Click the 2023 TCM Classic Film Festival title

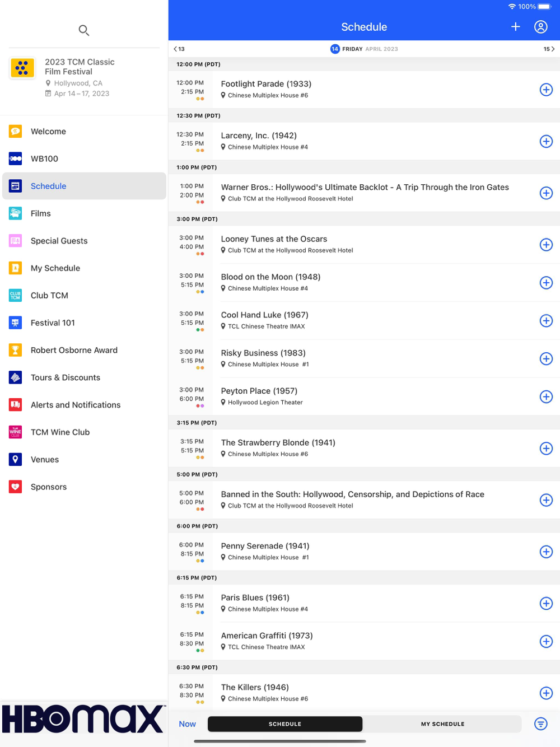(80, 67)
